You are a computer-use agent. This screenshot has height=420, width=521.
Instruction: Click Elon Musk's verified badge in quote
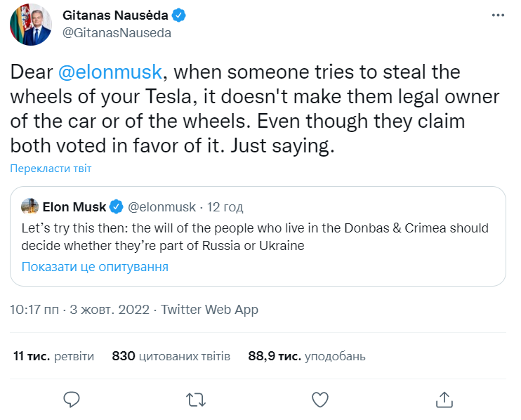pos(116,207)
